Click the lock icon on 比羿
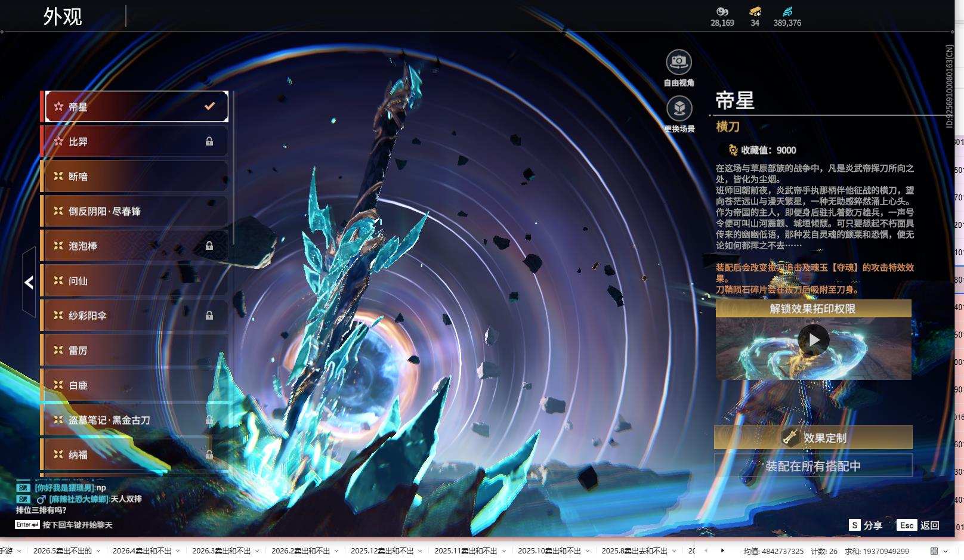The height and width of the screenshot is (560, 964). click(x=209, y=141)
